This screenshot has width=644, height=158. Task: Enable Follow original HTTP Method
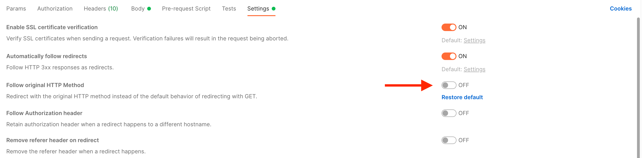coord(449,85)
